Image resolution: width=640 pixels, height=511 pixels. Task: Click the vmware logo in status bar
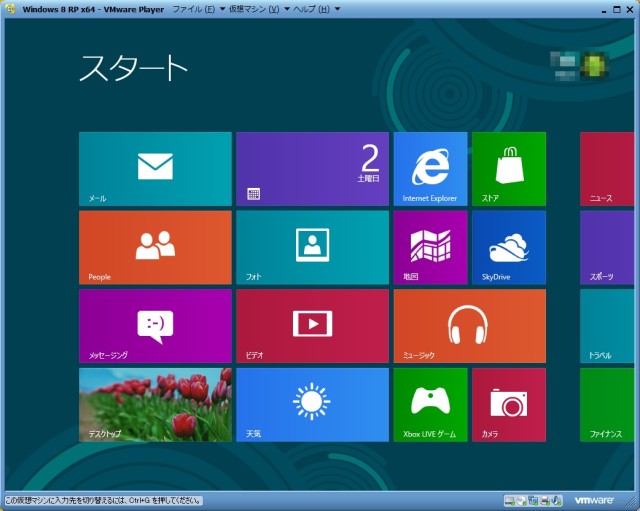tap(594, 500)
